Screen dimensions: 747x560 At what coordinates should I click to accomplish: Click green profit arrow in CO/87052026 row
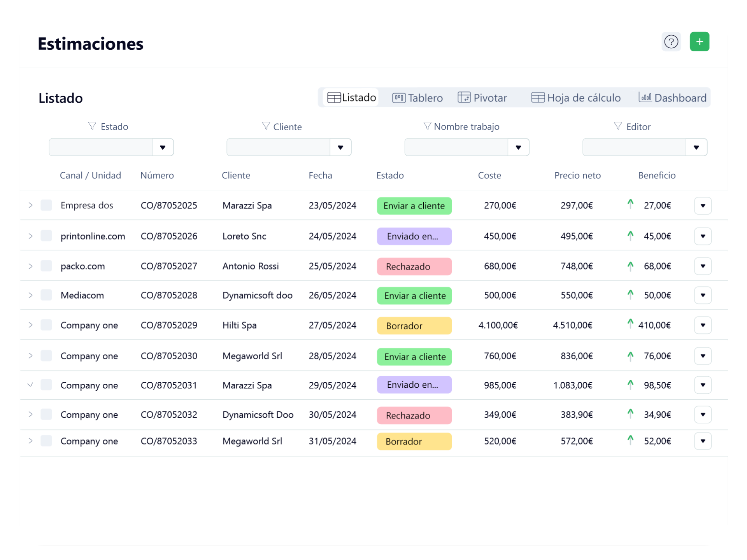point(630,235)
